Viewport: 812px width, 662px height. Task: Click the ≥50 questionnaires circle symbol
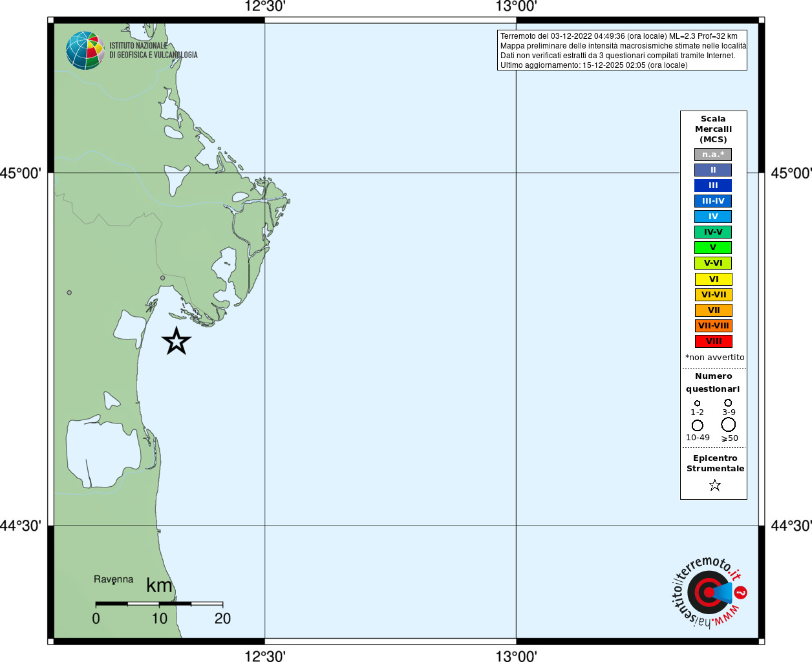728,424
